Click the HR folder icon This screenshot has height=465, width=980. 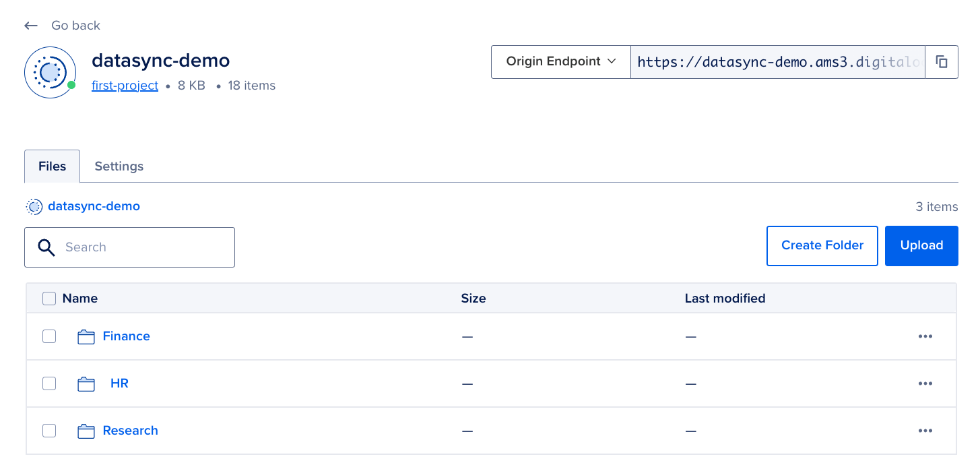(86, 383)
